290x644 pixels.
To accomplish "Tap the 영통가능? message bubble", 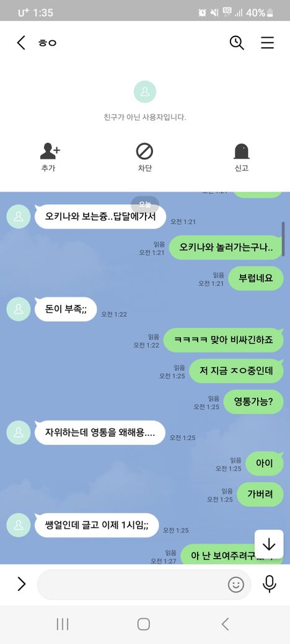I will (x=253, y=402).
